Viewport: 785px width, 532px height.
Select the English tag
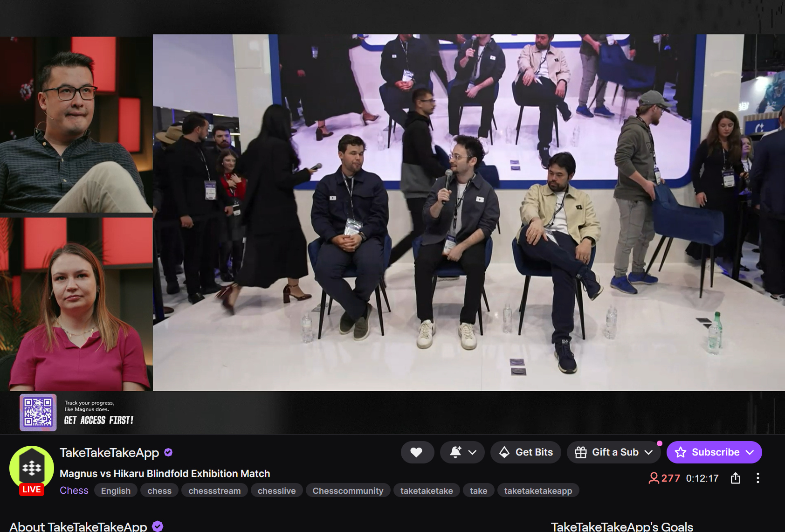coord(116,491)
